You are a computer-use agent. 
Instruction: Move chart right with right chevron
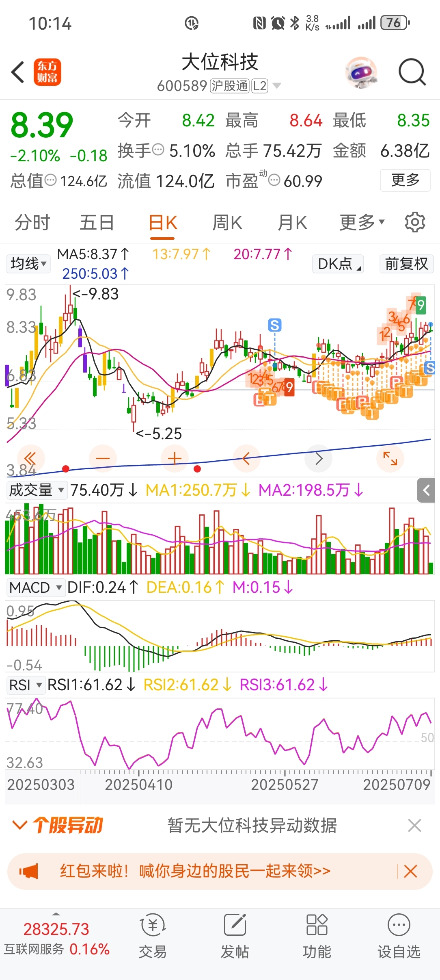coord(319,458)
